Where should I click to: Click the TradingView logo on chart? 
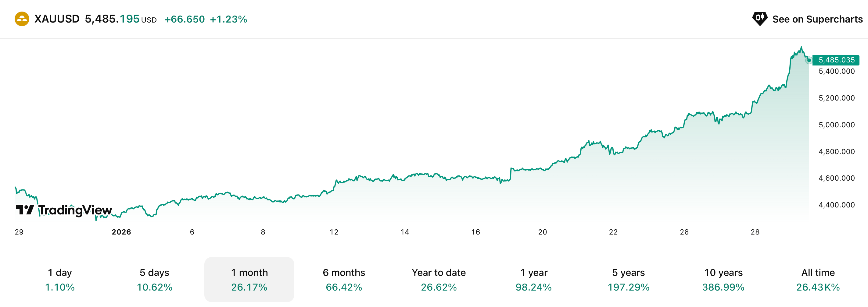pyautogui.click(x=64, y=210)
